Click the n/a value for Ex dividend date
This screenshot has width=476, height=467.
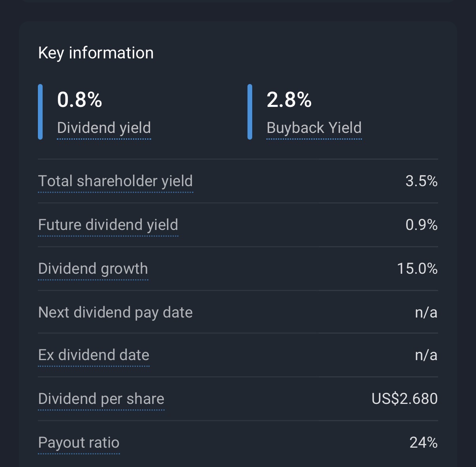click(x=426, y=355)
